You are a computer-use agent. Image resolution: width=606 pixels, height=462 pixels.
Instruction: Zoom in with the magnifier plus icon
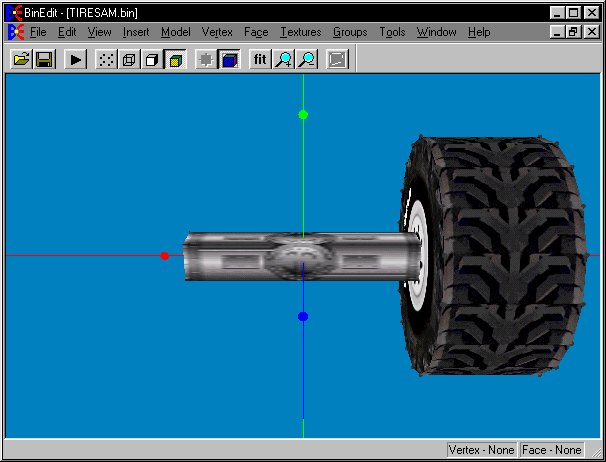pos(284,60)
